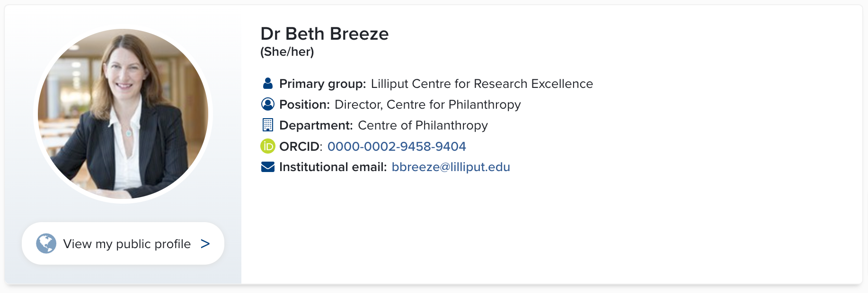
Task: Click the "Position:" label
Action: pyautogui.click(x=304, y=105)
